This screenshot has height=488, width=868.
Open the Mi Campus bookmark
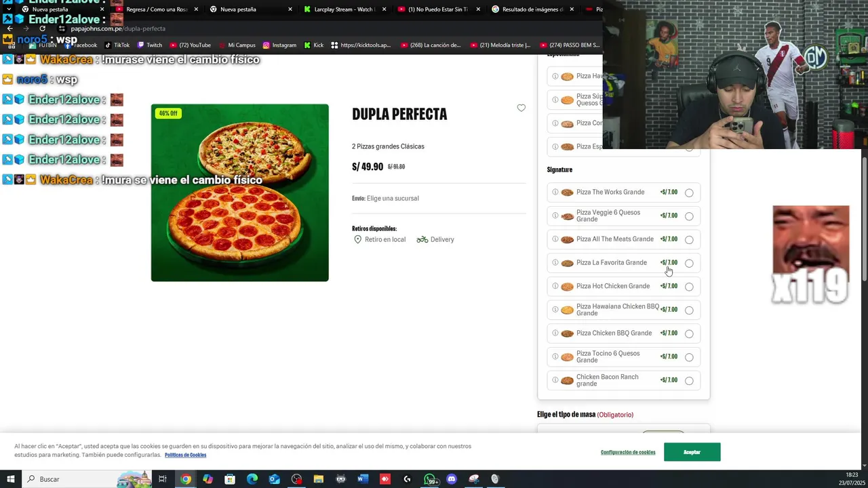236,45
